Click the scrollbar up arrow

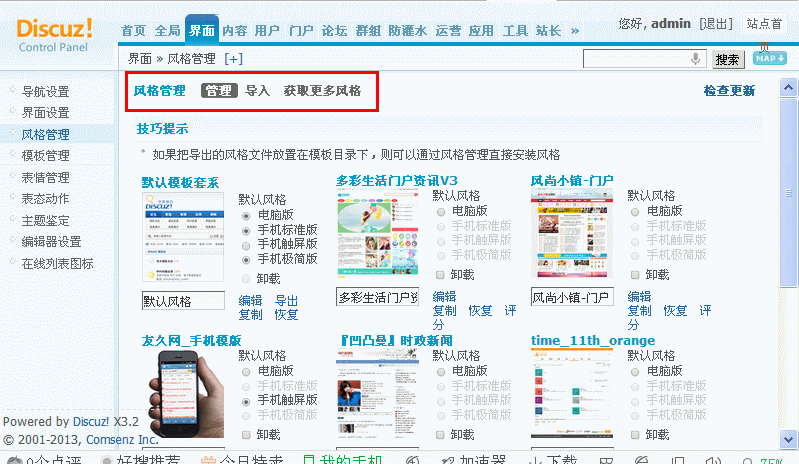[789, 88]
